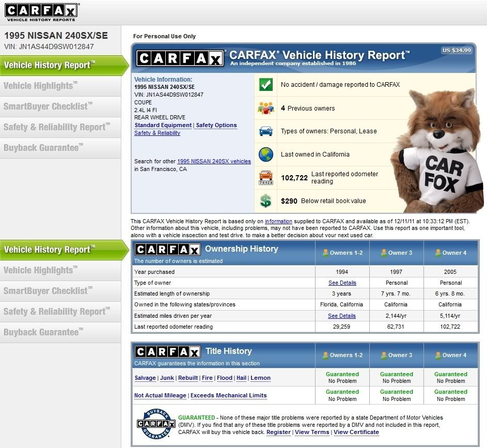Click the Register link
The image size is (487, 448).
point(278,432)
